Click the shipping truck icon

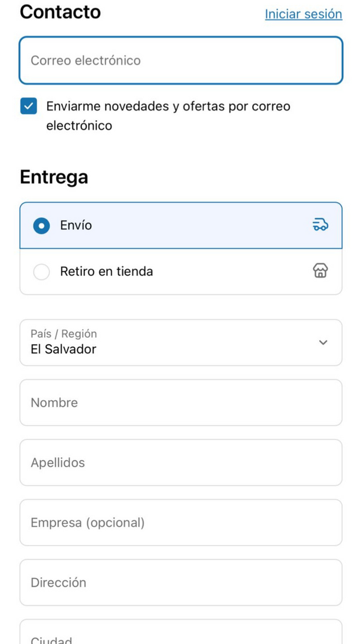pyautogui.click(x=320, y=225)
